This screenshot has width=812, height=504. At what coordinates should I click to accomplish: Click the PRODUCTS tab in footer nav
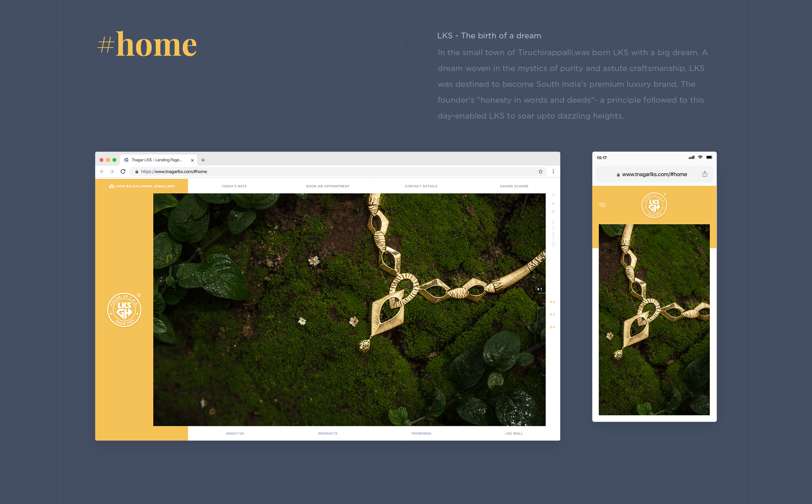tap(328, 433)
